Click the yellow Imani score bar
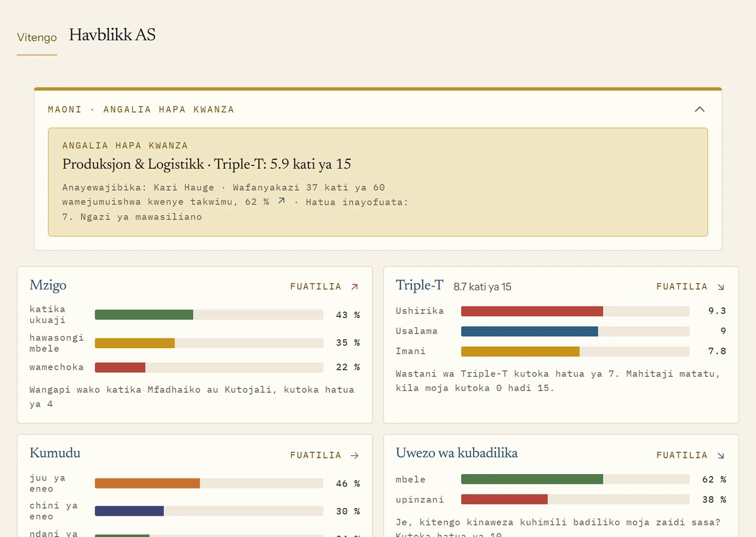 coord(520,351)
